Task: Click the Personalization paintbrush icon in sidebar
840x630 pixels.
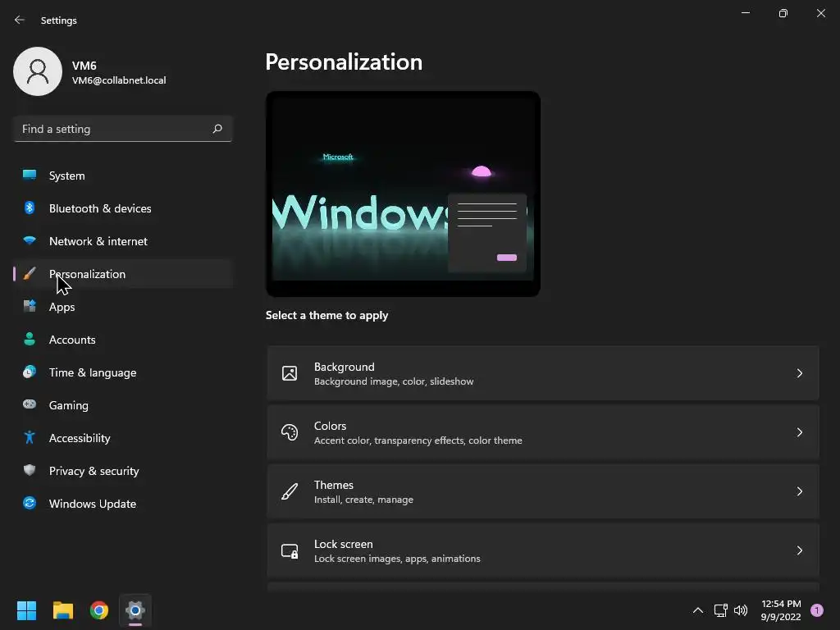Action: point(30,273)
